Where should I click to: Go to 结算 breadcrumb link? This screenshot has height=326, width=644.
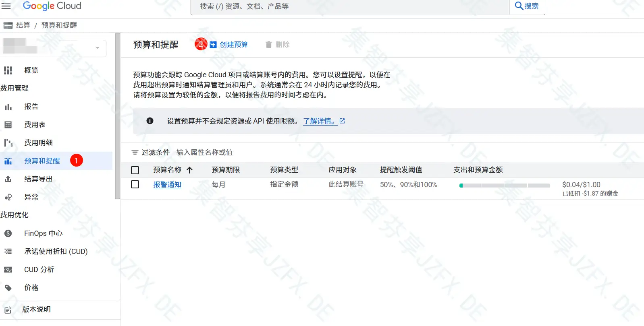pyautogui.click(x=23, y=25)
